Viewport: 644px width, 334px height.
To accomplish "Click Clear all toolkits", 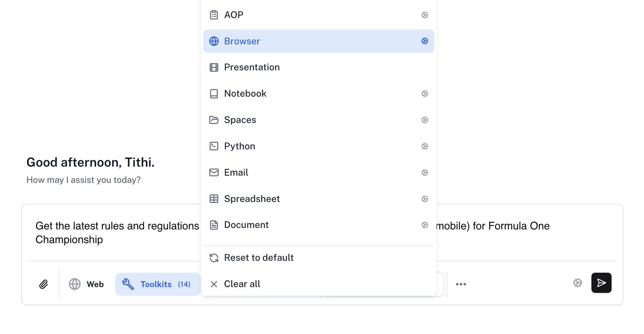I will coord(242,284).
